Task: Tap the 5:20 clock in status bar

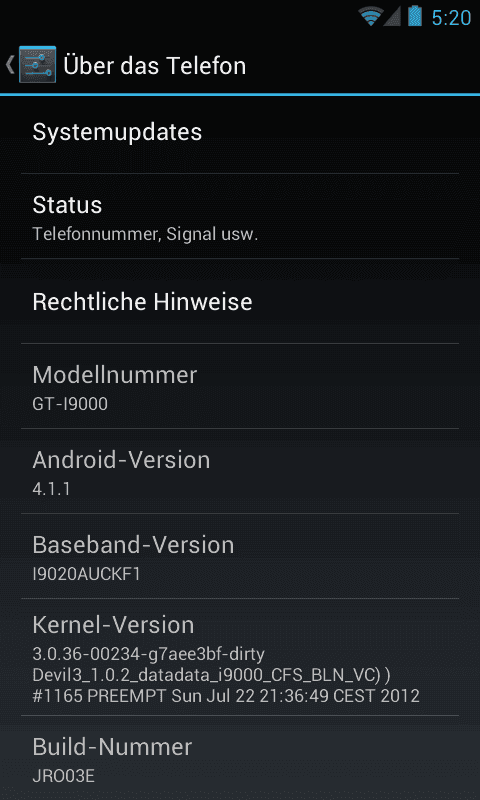Action: (451, 17)
